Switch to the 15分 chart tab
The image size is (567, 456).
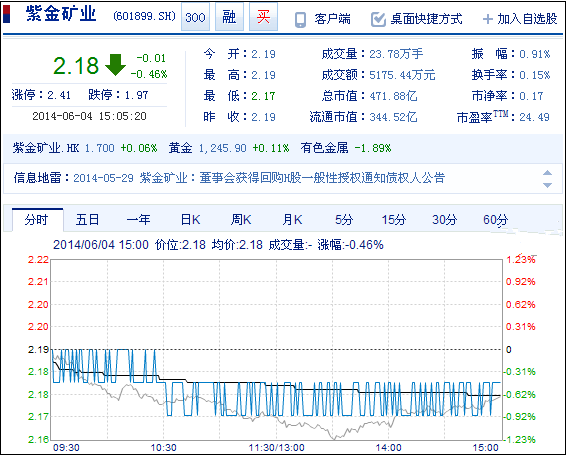point(394,220)
